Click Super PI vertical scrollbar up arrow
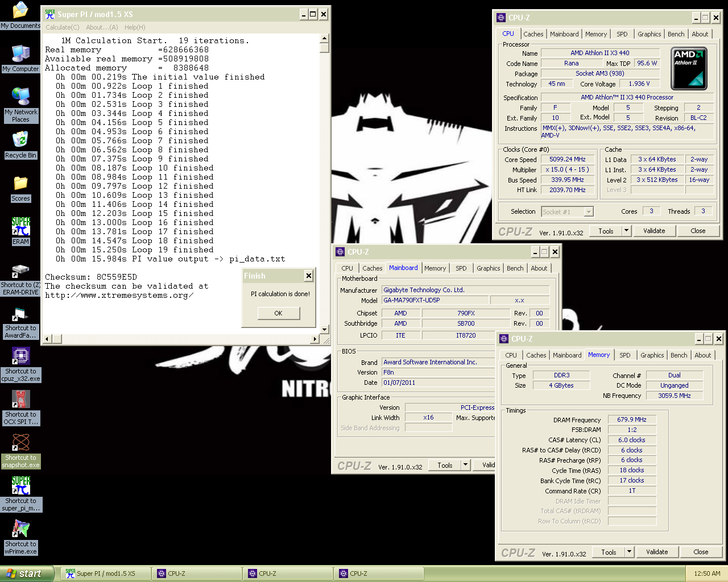This screenshot has width=728, height=582. (x=324, y=39)
